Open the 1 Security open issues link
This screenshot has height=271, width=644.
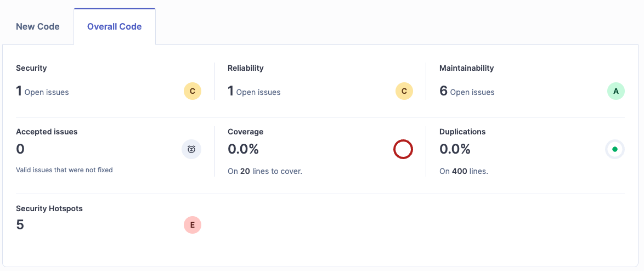click(42, 91)
